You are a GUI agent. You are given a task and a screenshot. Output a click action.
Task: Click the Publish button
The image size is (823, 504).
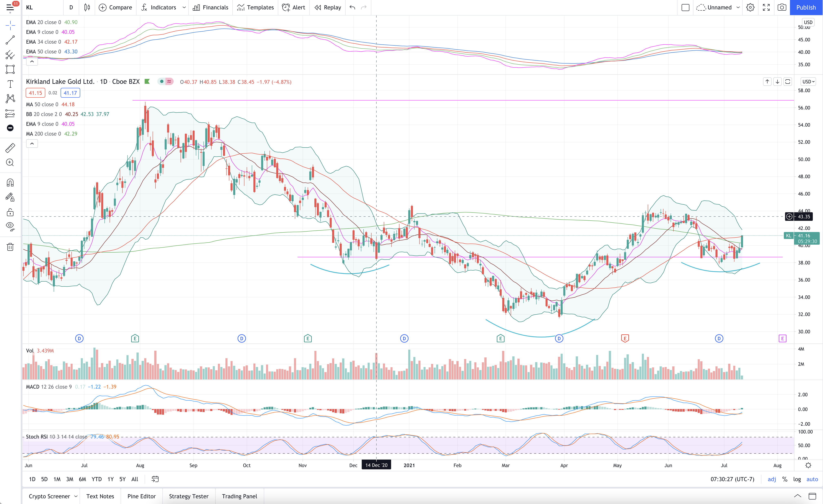coord(806,7)
